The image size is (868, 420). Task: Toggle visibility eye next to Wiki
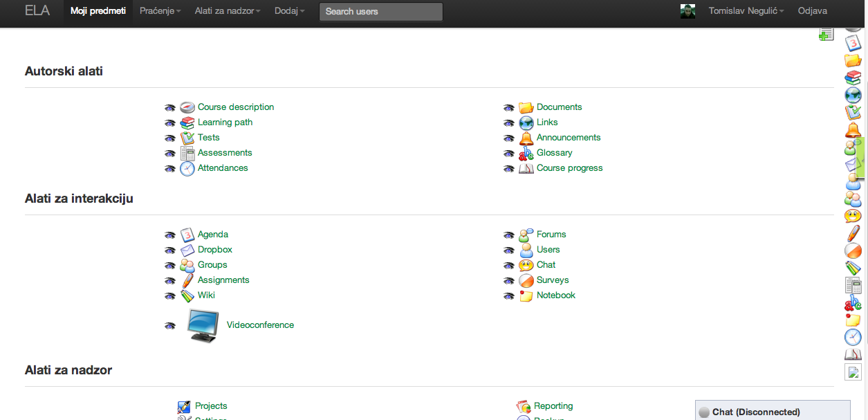pos(170,296)
